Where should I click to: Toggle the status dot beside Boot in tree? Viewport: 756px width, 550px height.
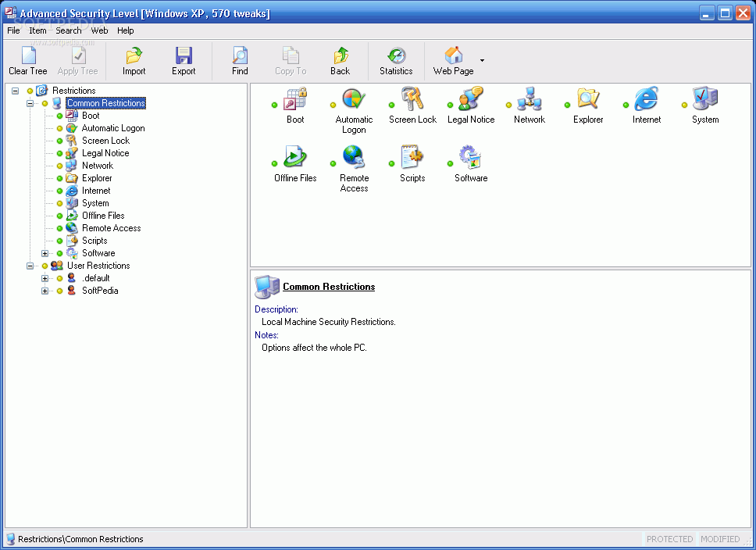(60, 116)
